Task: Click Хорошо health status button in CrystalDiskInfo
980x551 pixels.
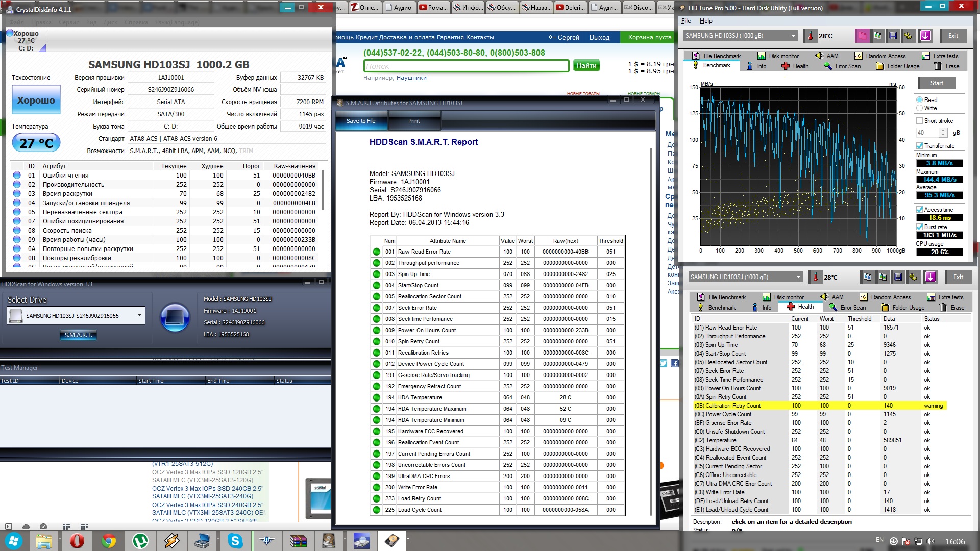Action: coord(36,101)
